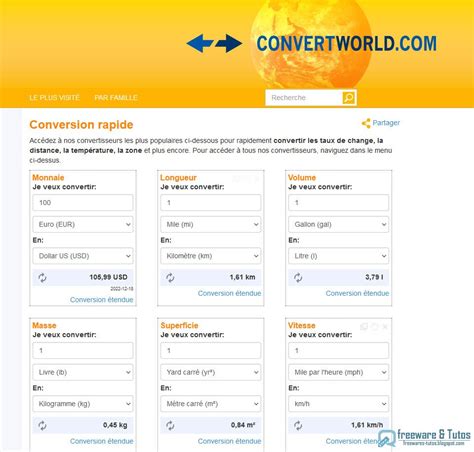Open the Kilogramme (kg) unit dropdown
Screen dimensions: 474x452
click(83, 404)
